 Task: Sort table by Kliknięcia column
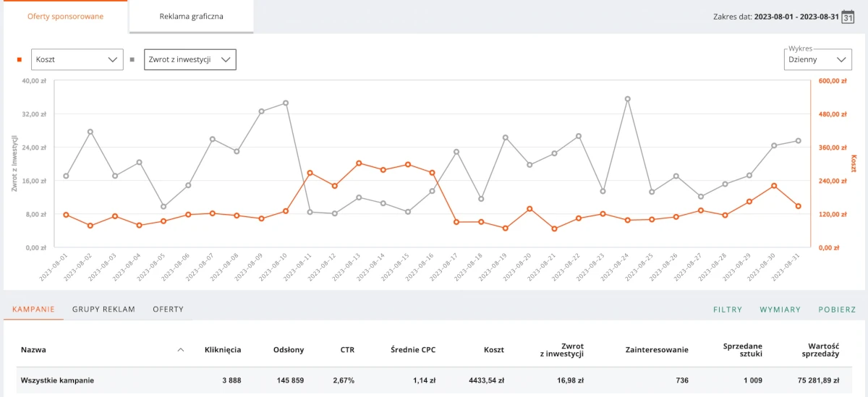point(223,350)
